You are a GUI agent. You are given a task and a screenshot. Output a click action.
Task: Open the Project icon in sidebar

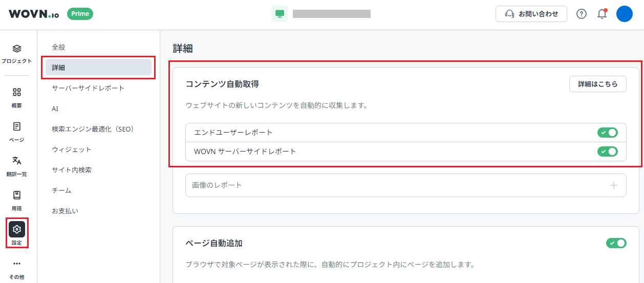tap(16, 49)
